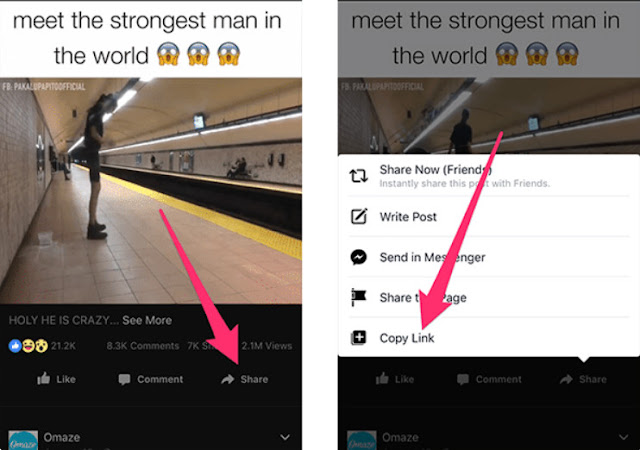Open reaction emojis next to 21.2K
Image resolution: width=640 pixels, height=450 pixels.
(28, 346)
